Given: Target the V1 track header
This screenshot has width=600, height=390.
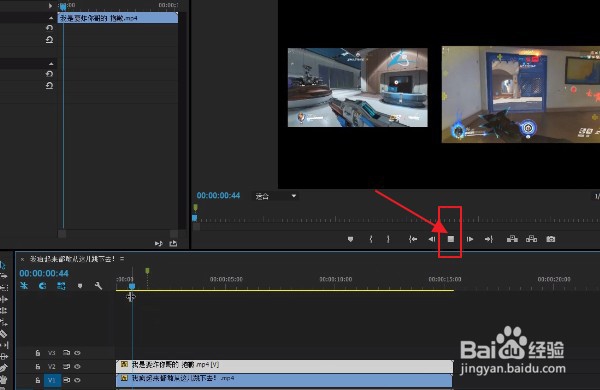Looking at the screenshot, I should tap(52, 380).
